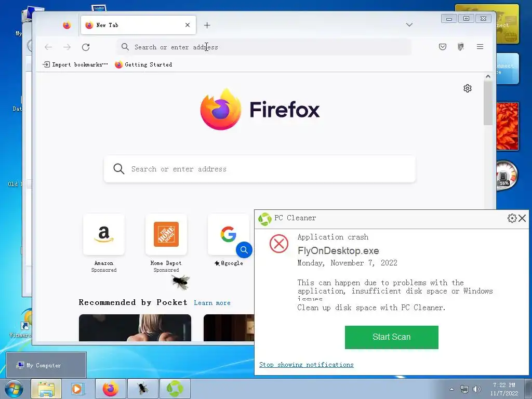532x399 pixels.
Task: Switch to the pinned Firefox tab
Action: coord(67,25)
